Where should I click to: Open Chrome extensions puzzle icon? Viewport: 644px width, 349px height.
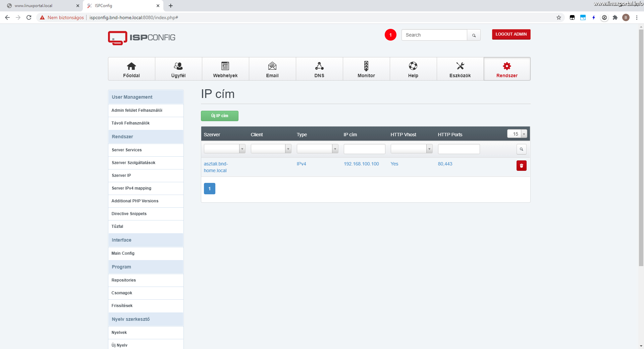click(x=615, y=17)
